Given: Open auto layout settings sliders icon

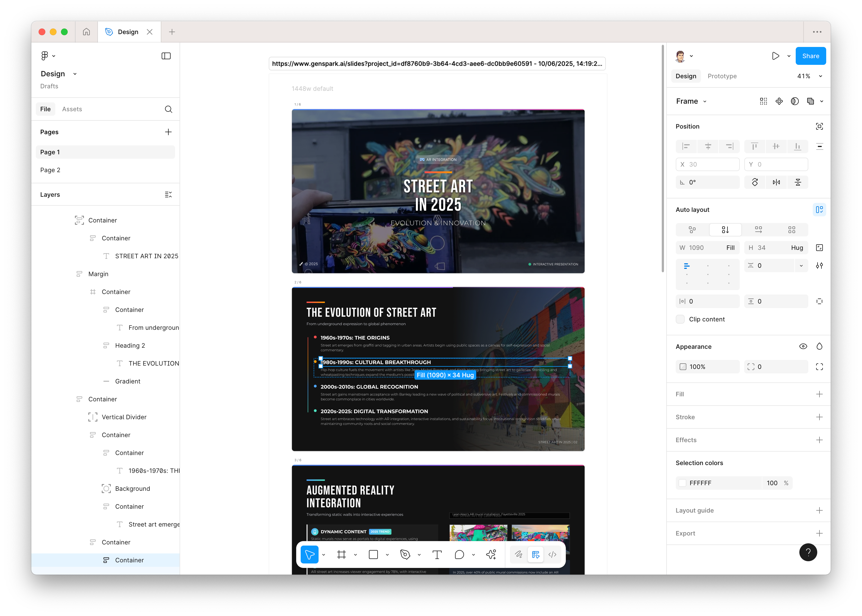Looking at the screenshot, I should click(x=819, y=266).
